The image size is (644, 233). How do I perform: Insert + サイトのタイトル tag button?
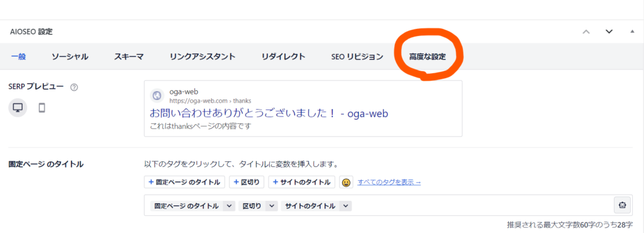tap(302, 182)
